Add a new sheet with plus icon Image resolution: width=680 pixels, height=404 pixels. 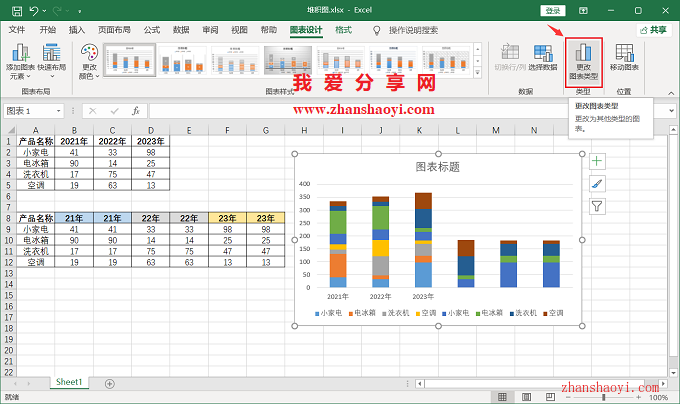[x=110, y=384]
